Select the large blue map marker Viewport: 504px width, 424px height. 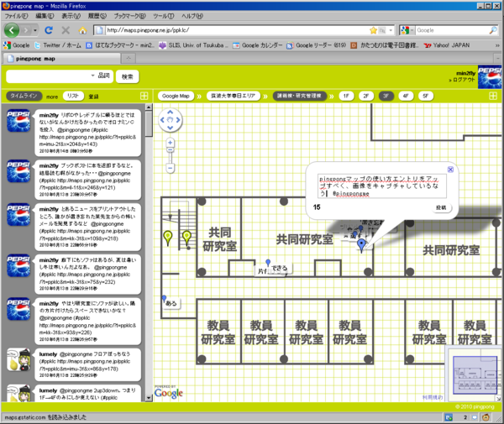[x=361, y=246]
